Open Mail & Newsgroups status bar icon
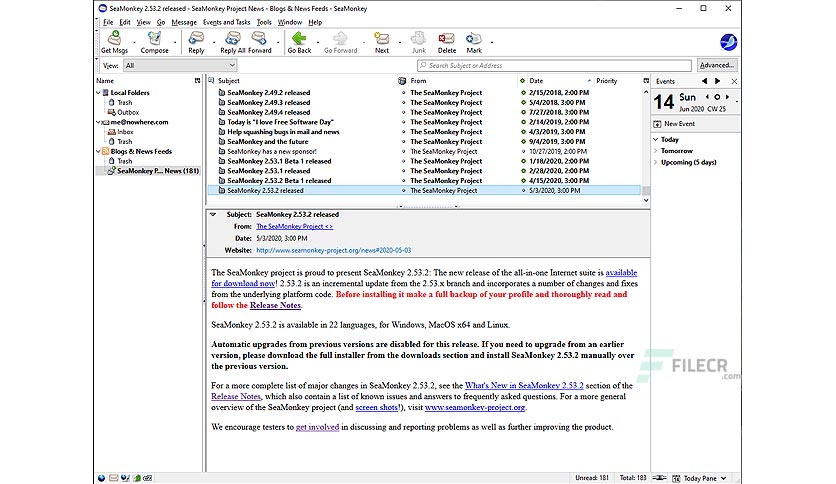The image size is (836, 484). pyautogui.click(x=113, y=478)
